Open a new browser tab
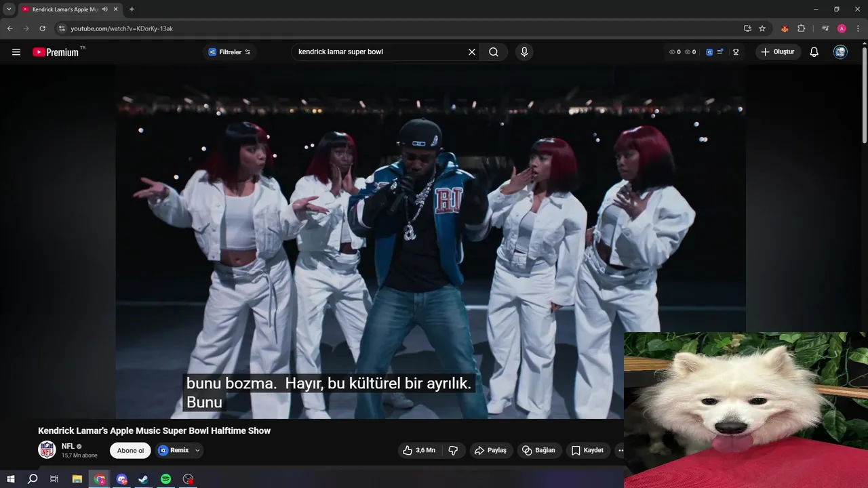The height and width of the screenshot is (488, 868). tap(132, 9)
